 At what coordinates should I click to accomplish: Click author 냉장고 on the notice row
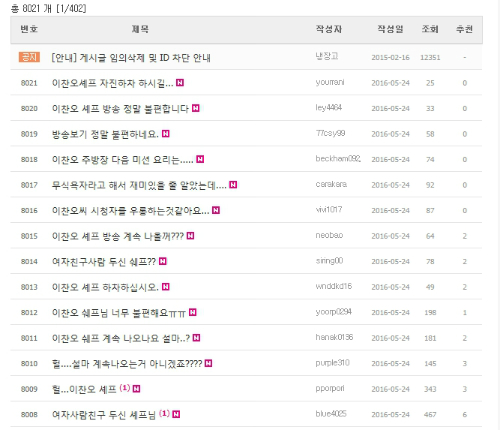tap(327, 56)
